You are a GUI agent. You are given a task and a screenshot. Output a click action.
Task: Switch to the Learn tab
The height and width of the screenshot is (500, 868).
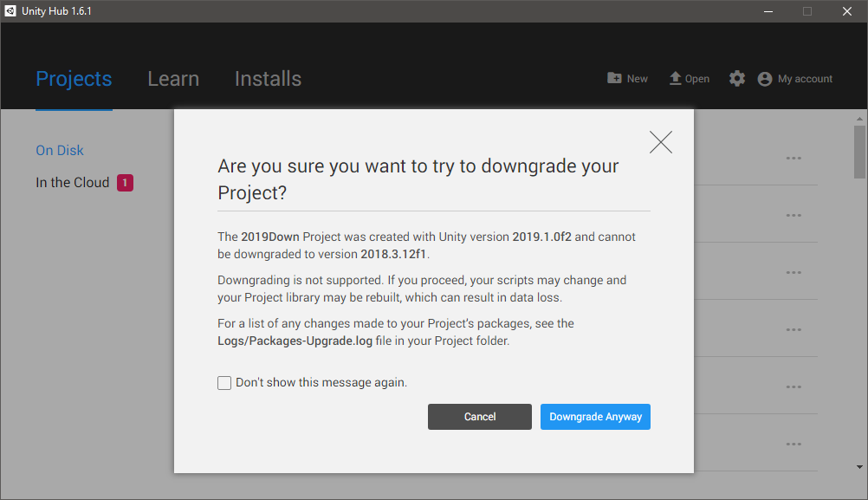click(173, 79)
